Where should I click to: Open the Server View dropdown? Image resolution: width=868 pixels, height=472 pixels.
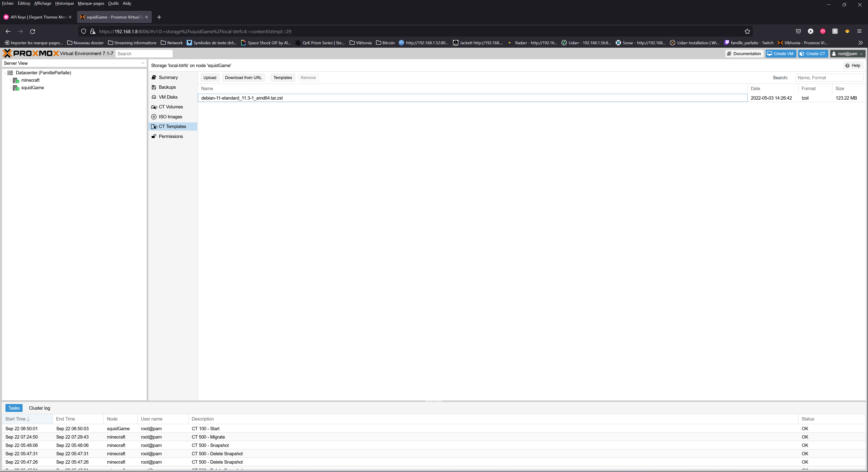(143, 63)
